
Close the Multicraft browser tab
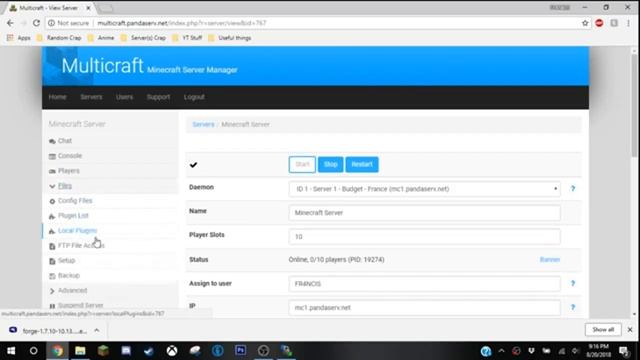click(x=89, y=8)
